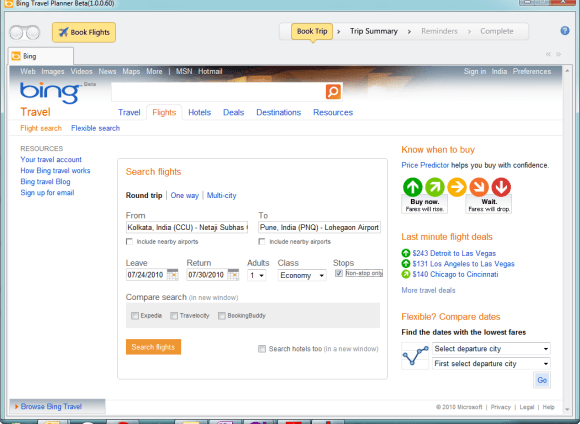Open Flexible search link
The height and width of the screenshot is (424, 580).
point(95,128)
